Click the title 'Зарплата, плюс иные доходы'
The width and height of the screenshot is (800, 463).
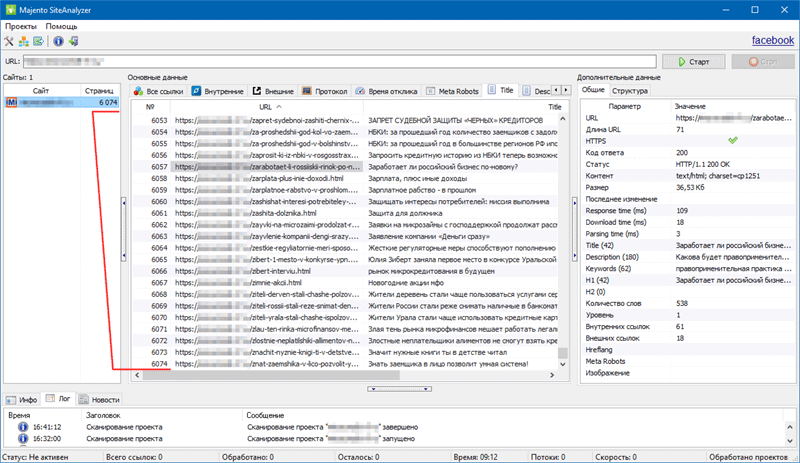[x=417, y=178]
